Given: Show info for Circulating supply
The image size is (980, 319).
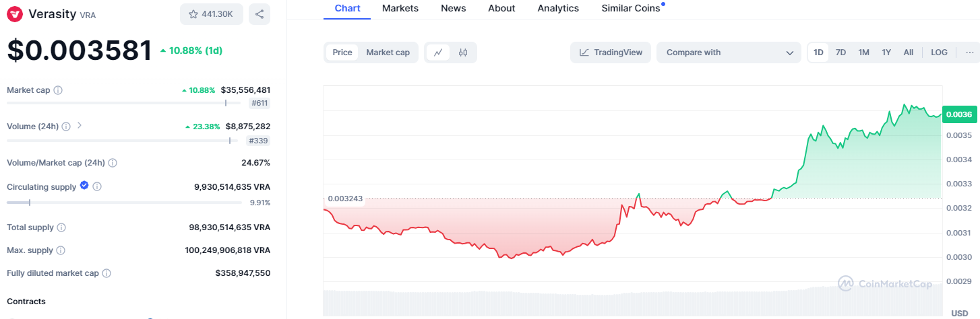Looking at the screenshot, I should (x=97, y=186).
